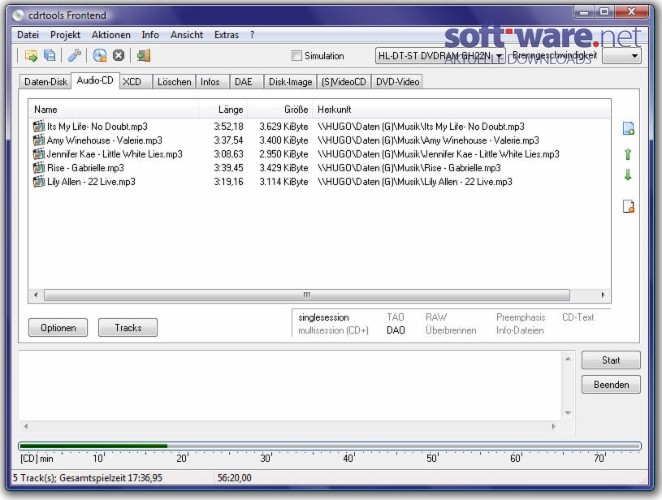662x500 pixels.
Task: Toggle the multisession (CD+) option
Action: tap(333, 331)
